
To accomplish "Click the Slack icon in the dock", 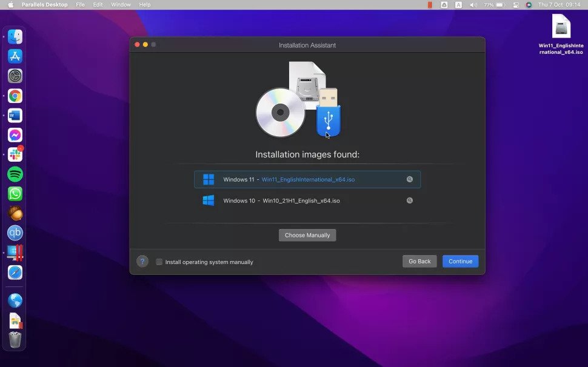I will coord(15,154).
